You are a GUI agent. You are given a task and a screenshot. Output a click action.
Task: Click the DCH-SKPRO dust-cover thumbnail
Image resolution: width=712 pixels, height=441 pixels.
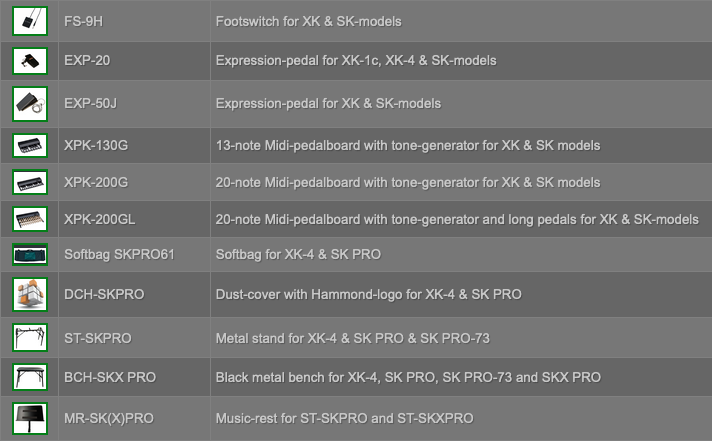coord(30,294)
